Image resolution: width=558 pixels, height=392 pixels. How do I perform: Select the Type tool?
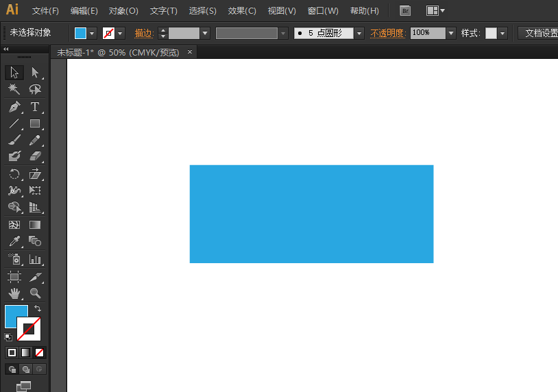click(34, 107)
